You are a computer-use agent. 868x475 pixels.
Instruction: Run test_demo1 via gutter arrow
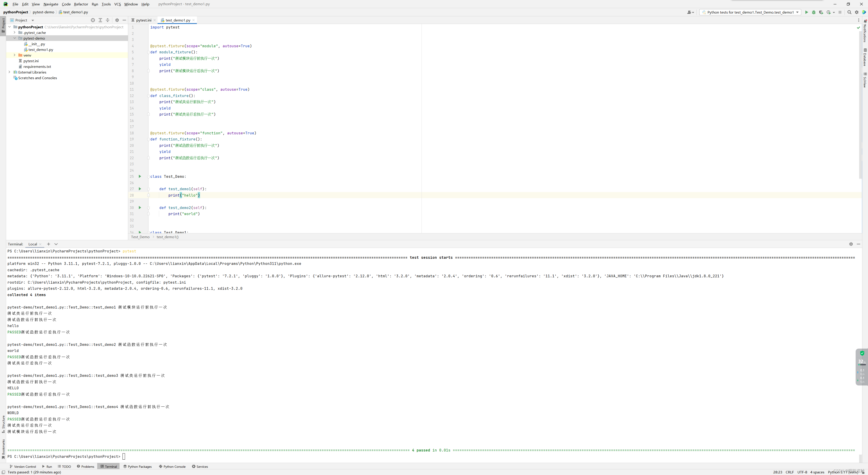[x=140, y=189]
